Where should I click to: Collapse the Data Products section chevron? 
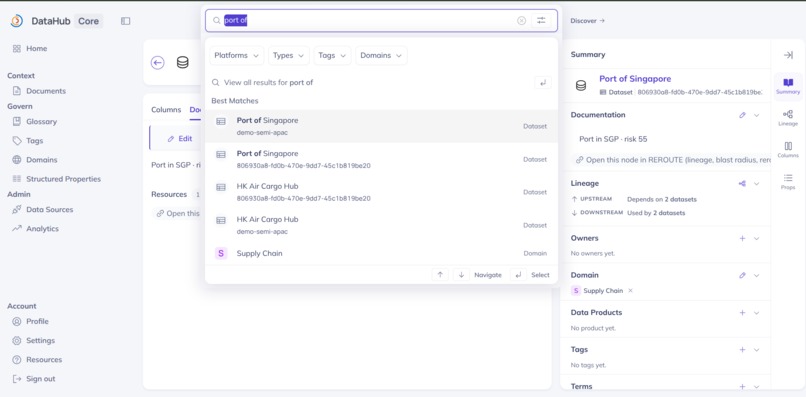pyautogui.click(x=757, y=313)
